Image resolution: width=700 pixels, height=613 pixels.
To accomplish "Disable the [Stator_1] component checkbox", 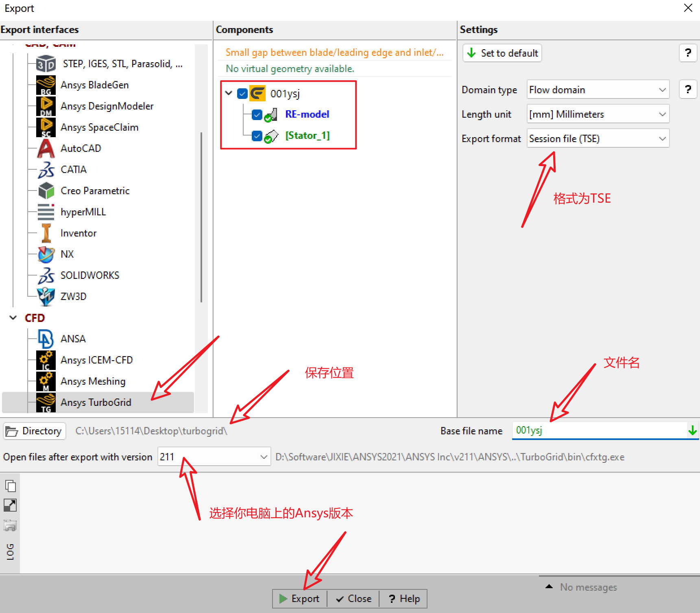I will (x=257, y=136).
